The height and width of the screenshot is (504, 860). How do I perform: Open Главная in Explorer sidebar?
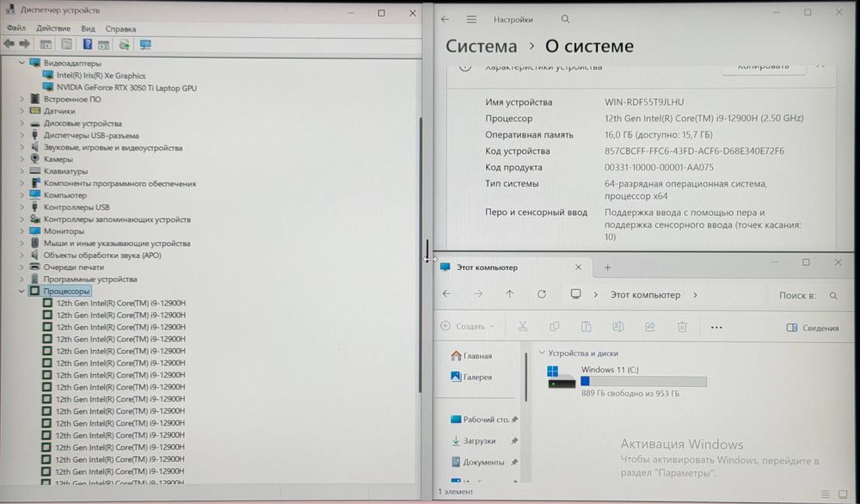471,356
